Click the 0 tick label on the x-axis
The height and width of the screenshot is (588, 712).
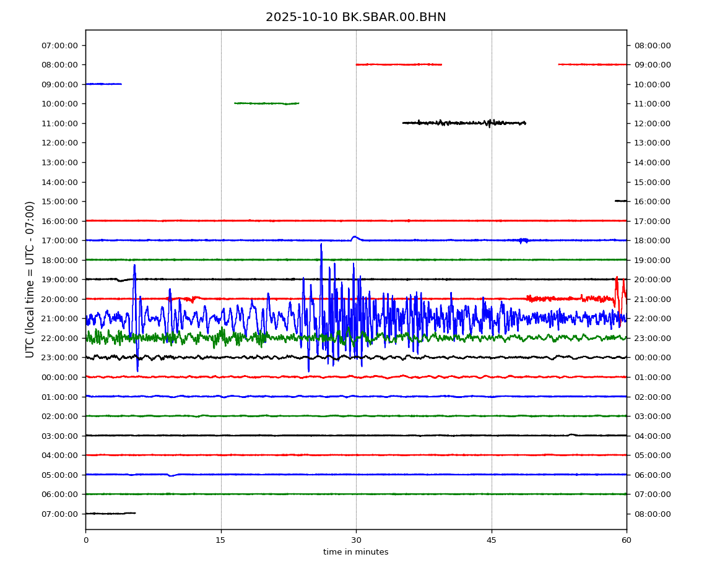coord(85,540)
